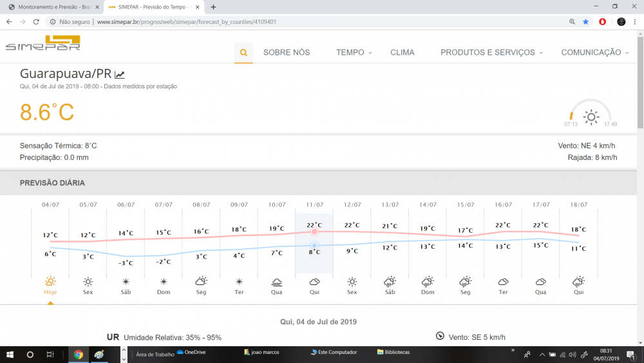Expand the TEMPO dropdown menu
The height and width of the screenshot is (363, 644).
[354, 53]
